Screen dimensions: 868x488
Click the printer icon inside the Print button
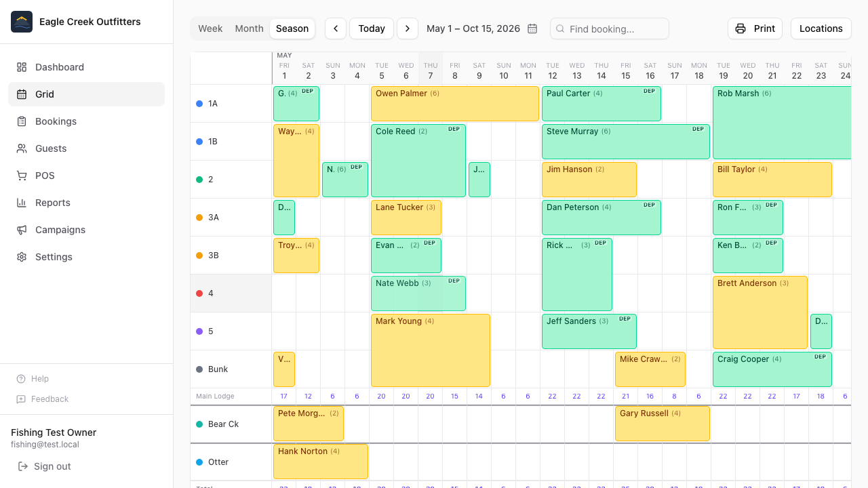point(740,28)
